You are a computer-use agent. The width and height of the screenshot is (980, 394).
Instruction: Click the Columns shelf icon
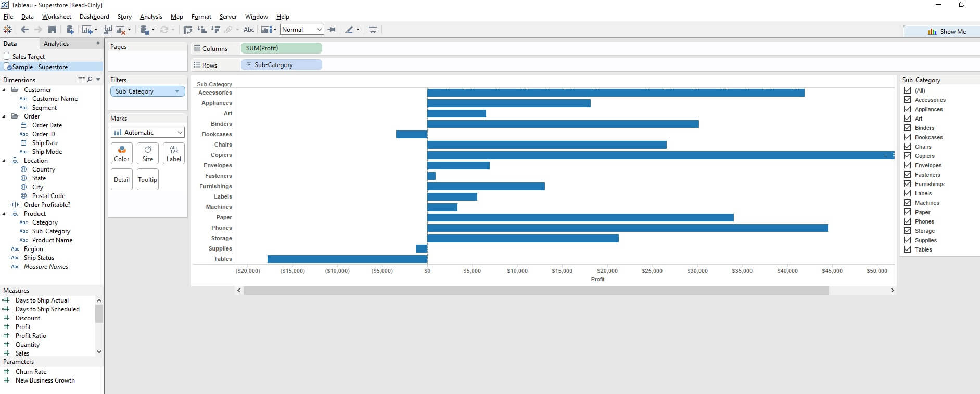pyautogui.click(x=197, y=48)
